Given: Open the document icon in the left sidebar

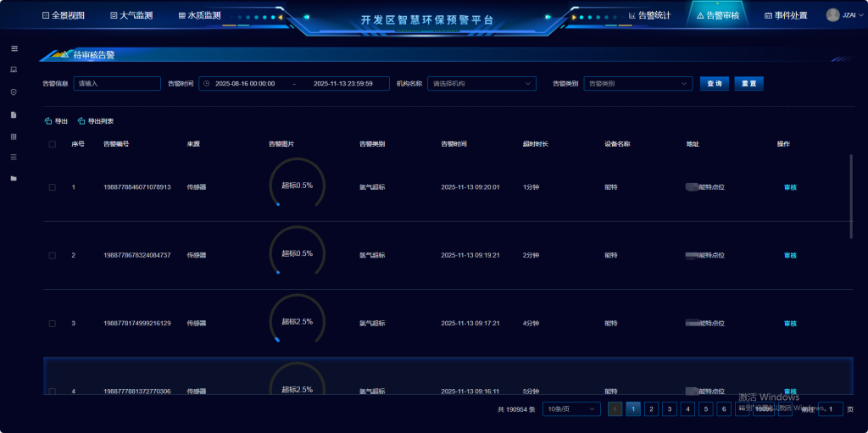Looking at the screenshot, I should click(x=14, y=114).
